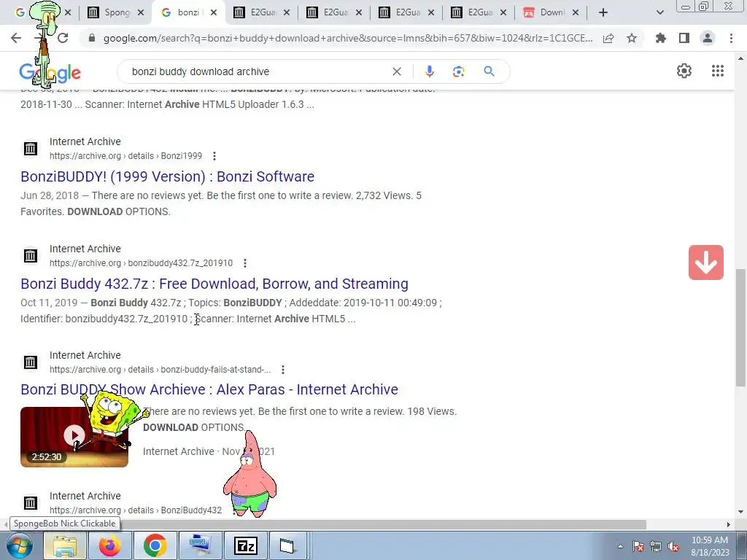Open a new browser tab
The height and width of the screenshot is (560, 747).
(x=603, y=12)
